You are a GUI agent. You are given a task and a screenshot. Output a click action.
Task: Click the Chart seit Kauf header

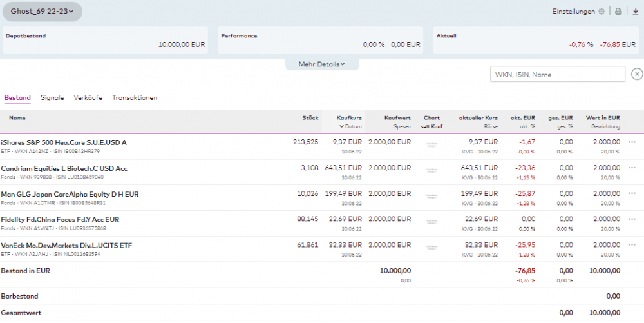tap(431, 122)
